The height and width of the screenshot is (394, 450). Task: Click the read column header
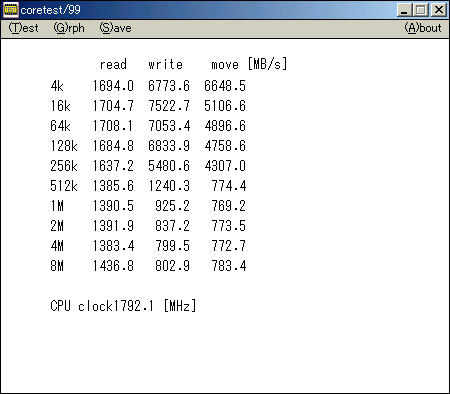coord(113,64)
